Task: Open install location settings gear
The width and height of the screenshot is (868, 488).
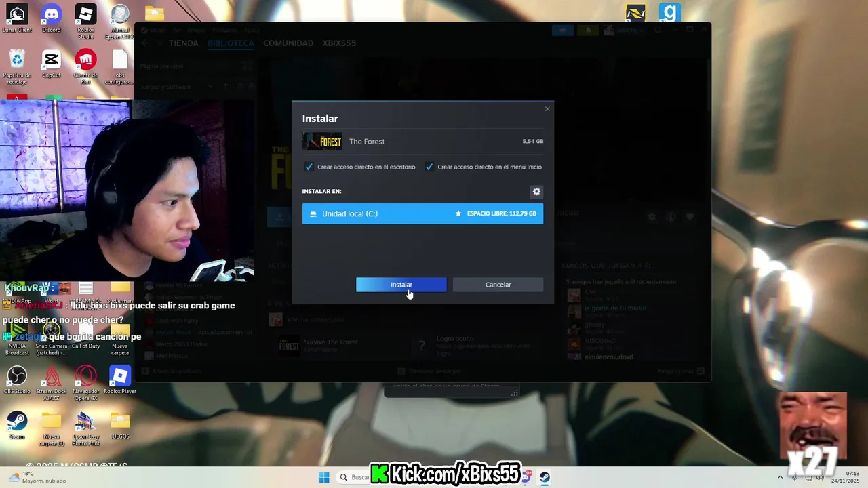Action: (x=536, y=192)
